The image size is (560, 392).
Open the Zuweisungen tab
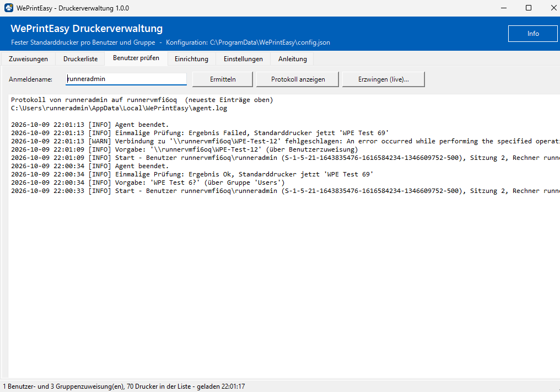point(28,59)
